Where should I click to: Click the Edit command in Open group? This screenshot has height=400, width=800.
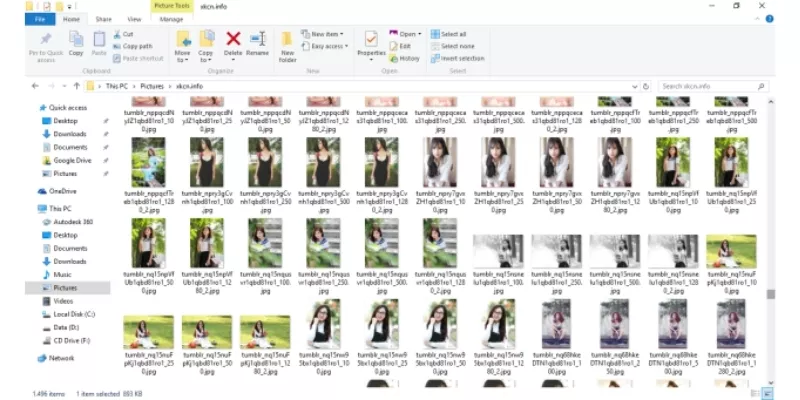400,46
